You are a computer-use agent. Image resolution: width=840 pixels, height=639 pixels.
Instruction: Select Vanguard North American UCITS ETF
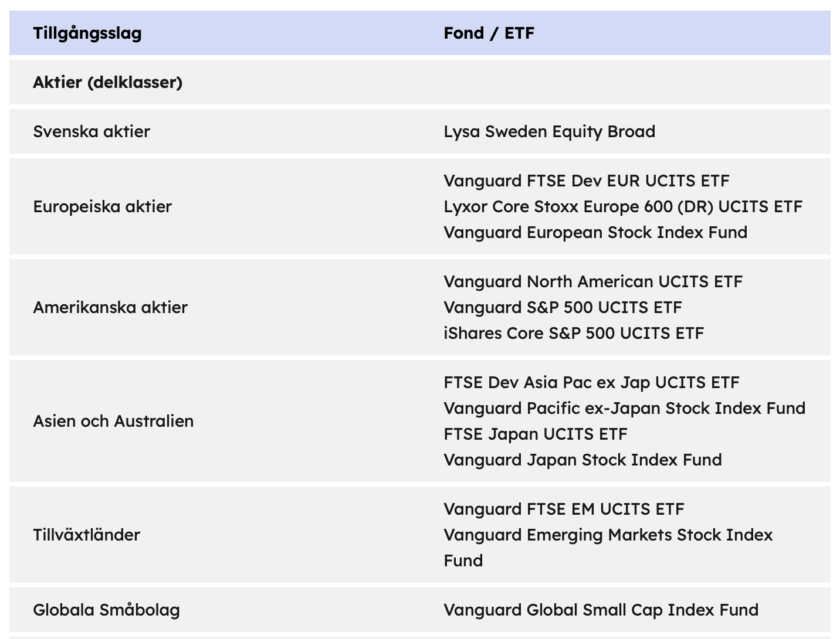pos(593,281)
